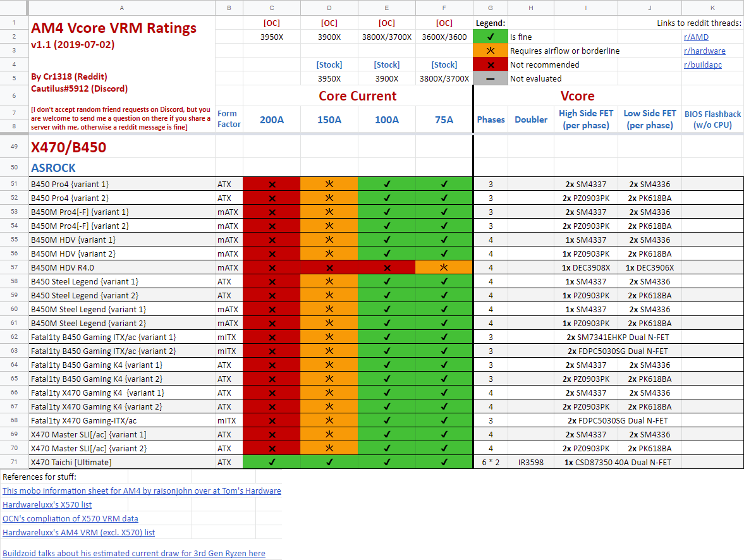The width and height of the screenshot is (744, 560).
Task: Click green 75A check for B450 Steel Legend variant 1
Action: tap(444, 281)
